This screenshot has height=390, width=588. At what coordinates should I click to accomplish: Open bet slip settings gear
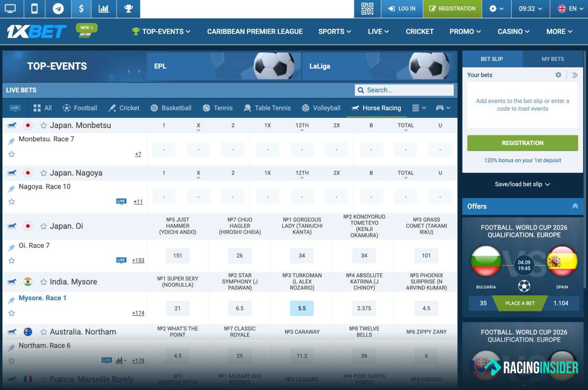[x=558, y=75]
